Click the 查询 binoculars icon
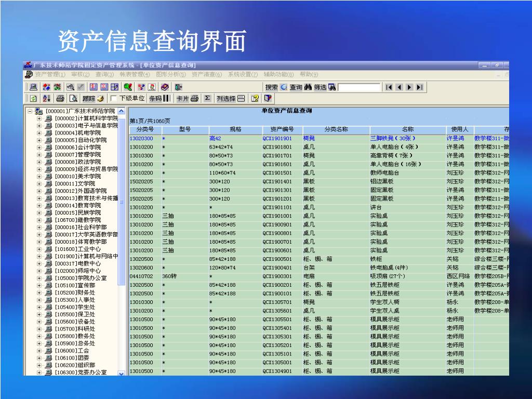532x399 pixels. (308, 87)
